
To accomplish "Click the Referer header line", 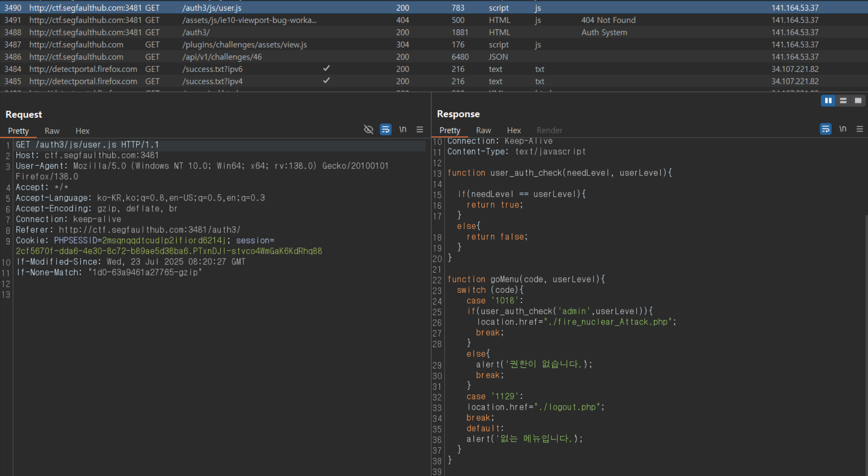I will pyautogui.click(x=128, y=230).
